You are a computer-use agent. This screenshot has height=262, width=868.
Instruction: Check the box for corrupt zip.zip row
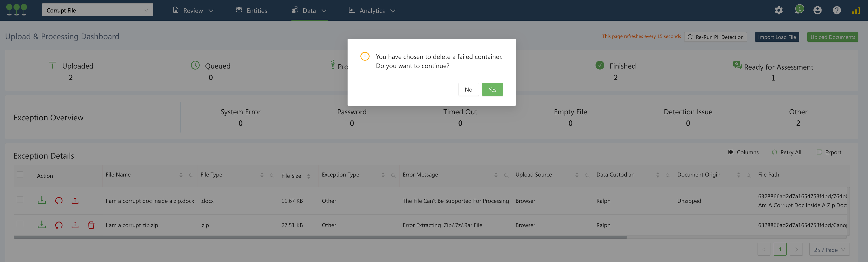(x=20, y=224)
